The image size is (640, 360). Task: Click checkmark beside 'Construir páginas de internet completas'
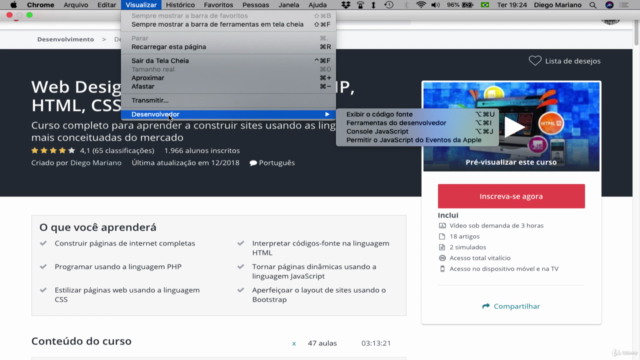click(x=43, y=243)
